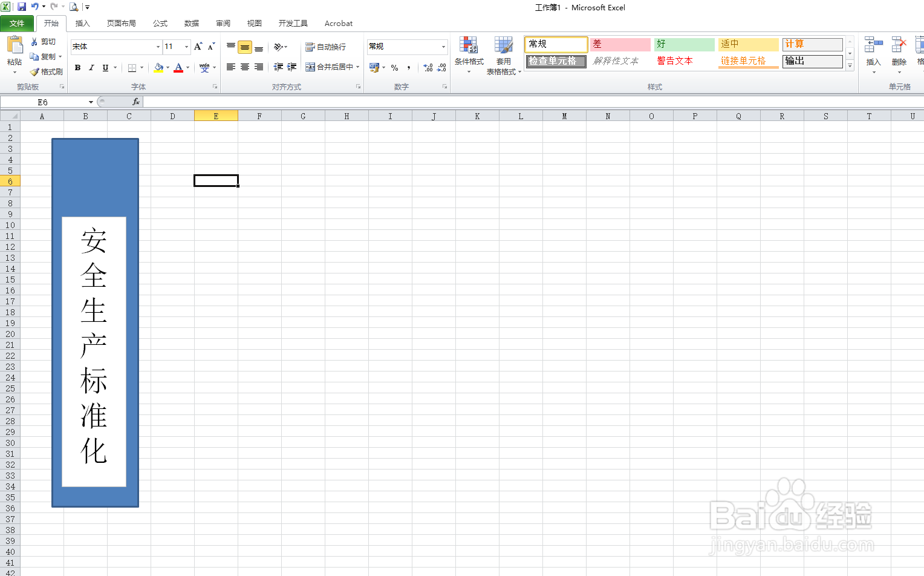The width and height of the screenshot is (924, 576).
Task: Decrease indent of cell content
Action: (278, 67)
